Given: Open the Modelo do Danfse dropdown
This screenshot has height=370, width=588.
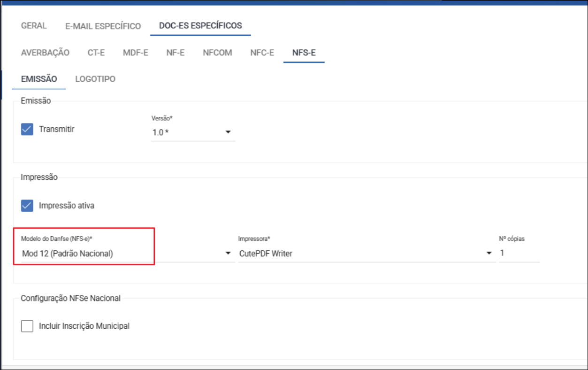Looking at the screenshot, I should (127, 254).
